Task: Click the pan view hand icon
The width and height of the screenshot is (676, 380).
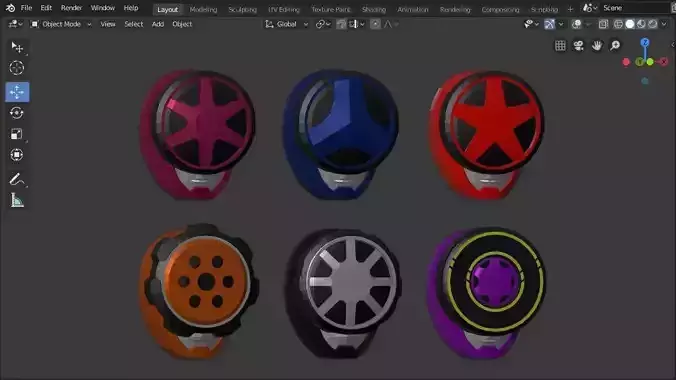Action: [x=597, y=45]
